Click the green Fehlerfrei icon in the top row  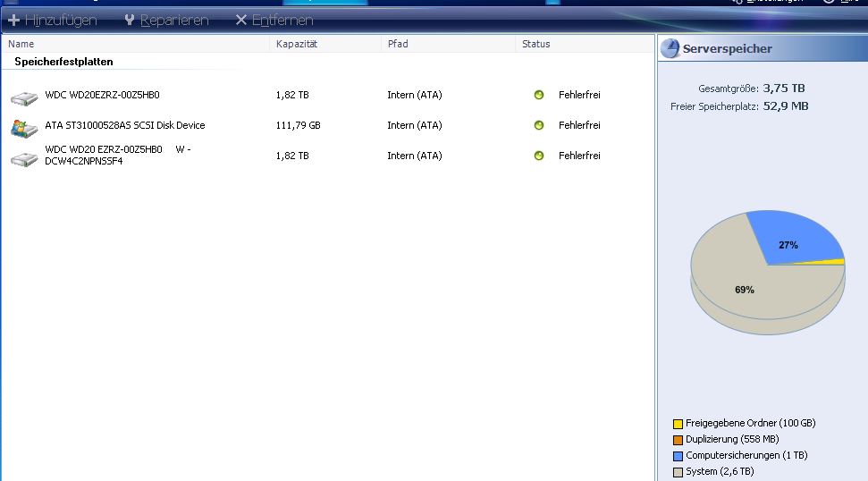click(539, 95)
